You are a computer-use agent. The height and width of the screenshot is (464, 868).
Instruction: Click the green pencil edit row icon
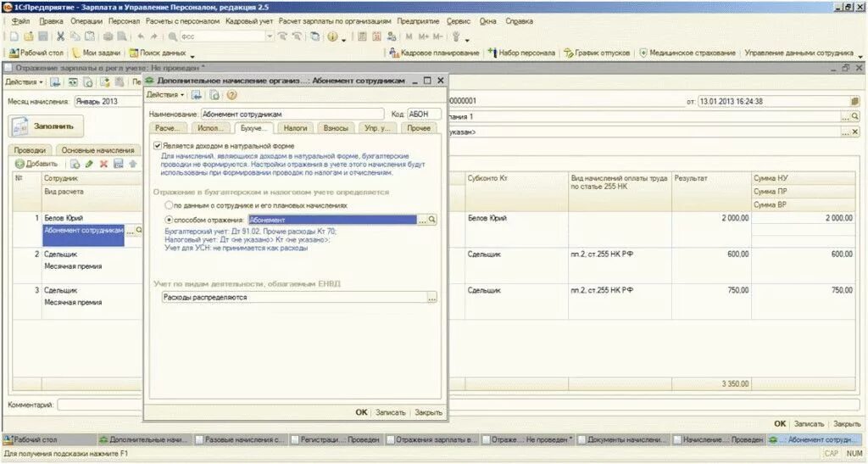click(x=89, y=165)
